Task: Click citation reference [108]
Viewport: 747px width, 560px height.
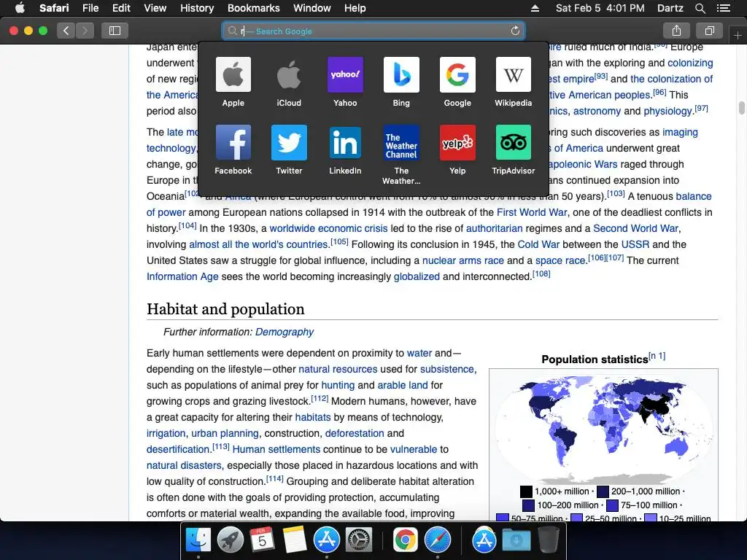Action: 541,274
